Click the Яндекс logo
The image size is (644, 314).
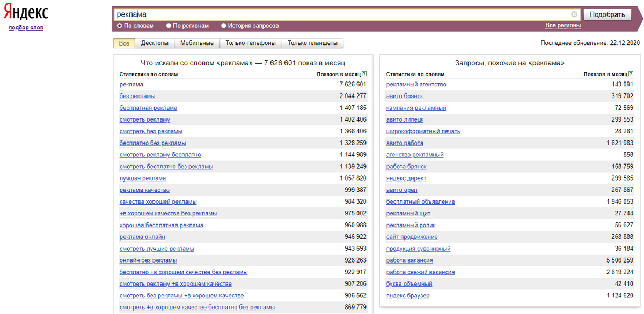26,12
